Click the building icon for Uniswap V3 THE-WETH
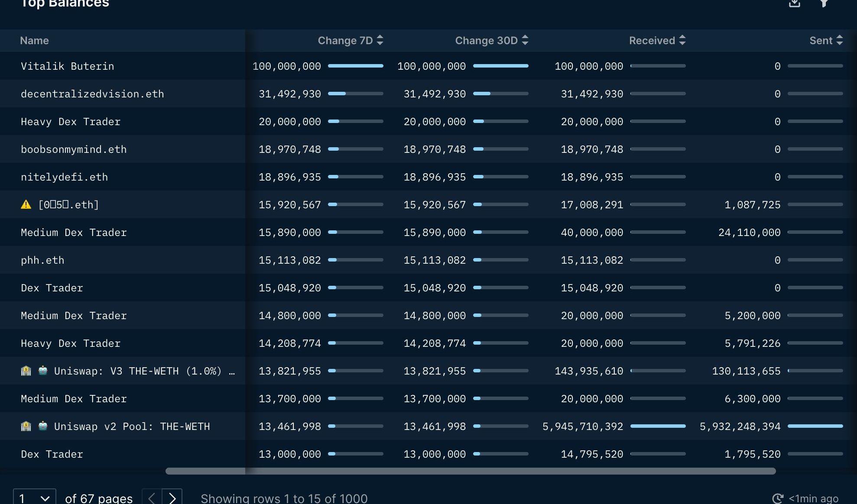The width and height of the screenshot is (857, 504). click(x=26, y=371)
